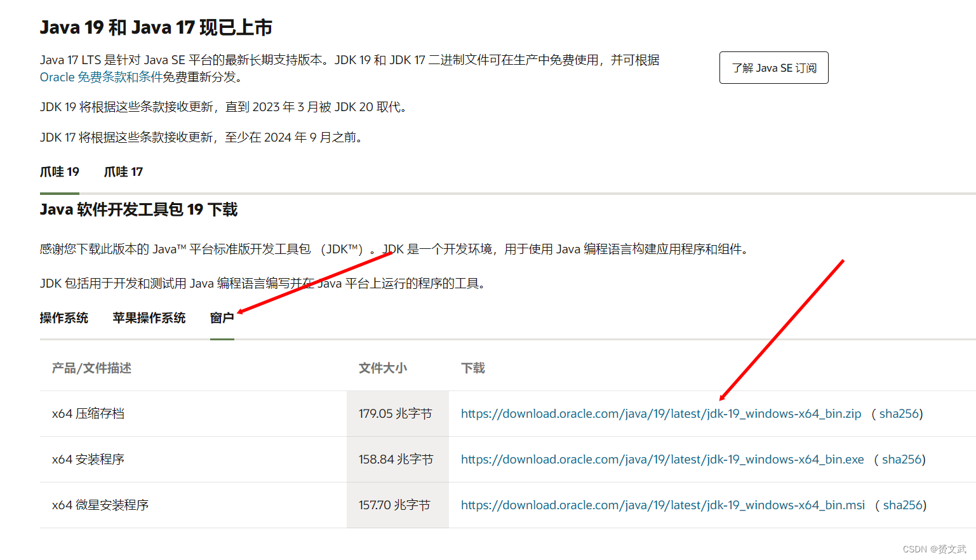Switch to the 爪哇 19 tab
Screen dimensions: 976x560
pos(60,171)
